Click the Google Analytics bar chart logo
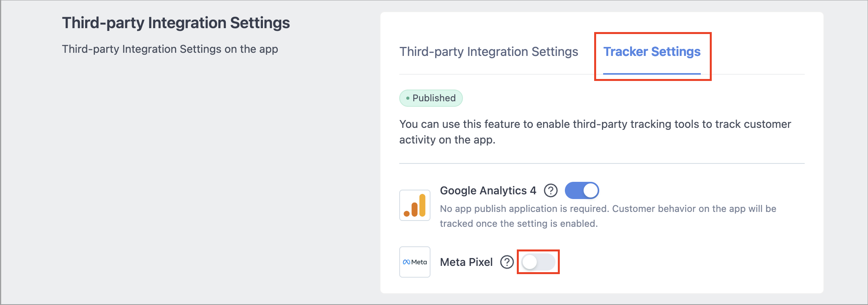The width and height of the screenshot is (868, 305). [x=415, y=205]
